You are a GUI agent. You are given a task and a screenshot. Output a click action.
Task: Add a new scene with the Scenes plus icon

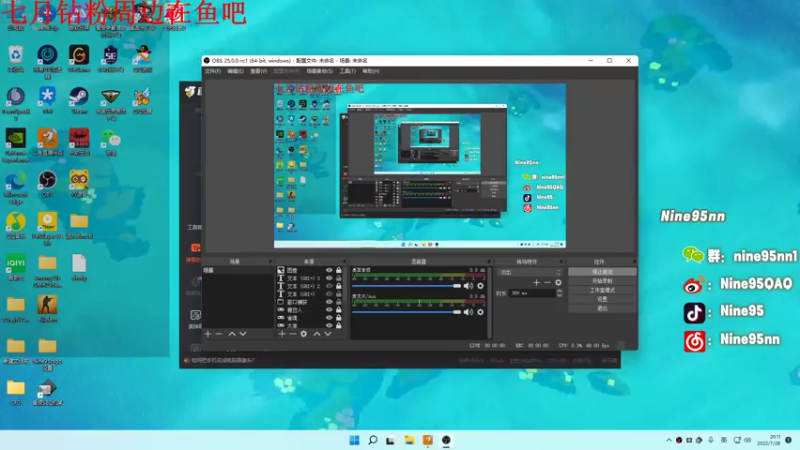tap(208, 334)
